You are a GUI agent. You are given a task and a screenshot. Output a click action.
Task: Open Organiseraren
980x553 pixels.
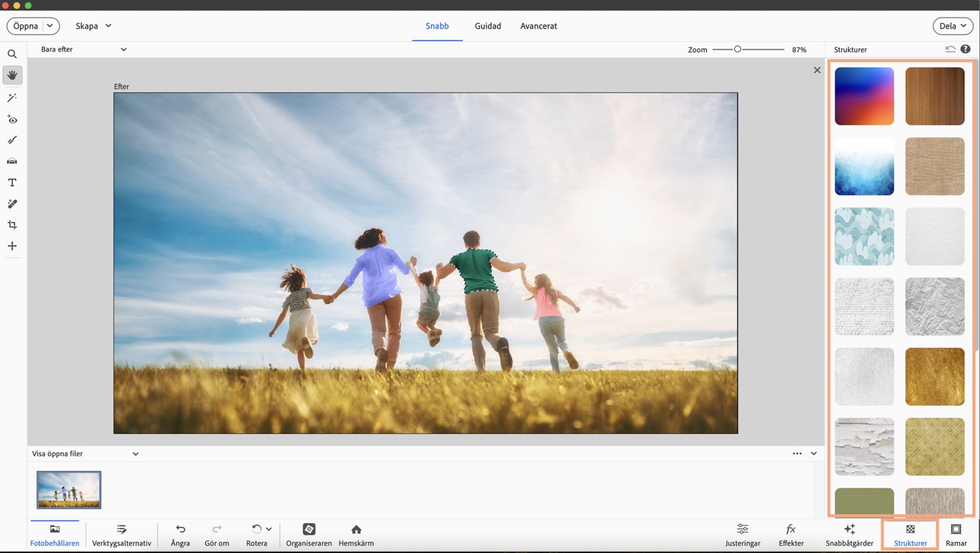[x=309, y=535]
